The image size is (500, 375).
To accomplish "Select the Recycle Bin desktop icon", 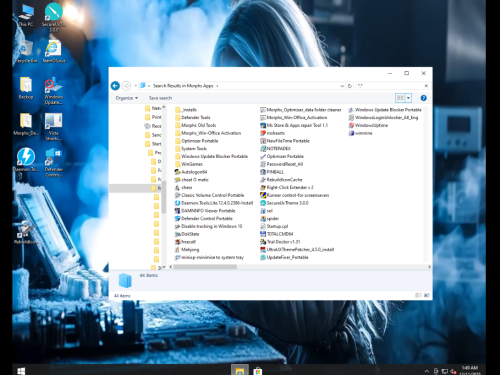I will coord(26,52).
